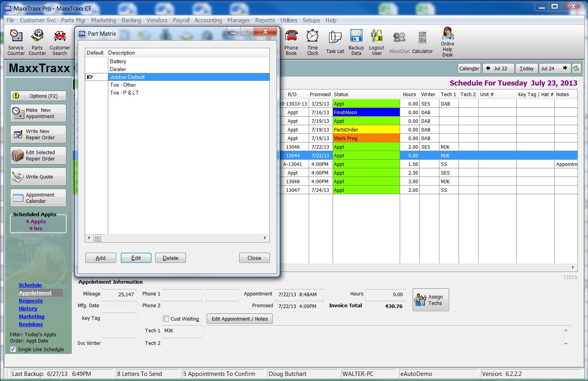Open the Requests link
Image resolution: width=588 pixels, height=381 pixels.
pyautogui.click(x=31, y=301)
